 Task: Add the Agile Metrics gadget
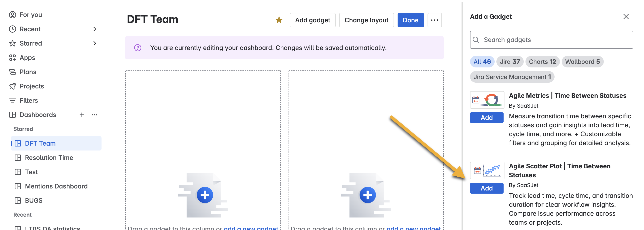(x=487, y=117)
